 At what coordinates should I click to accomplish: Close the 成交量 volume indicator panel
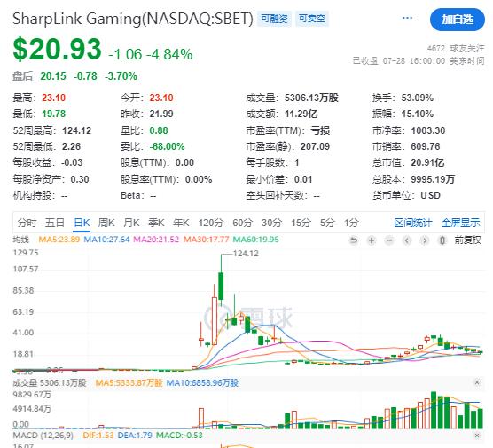point(477,382)
